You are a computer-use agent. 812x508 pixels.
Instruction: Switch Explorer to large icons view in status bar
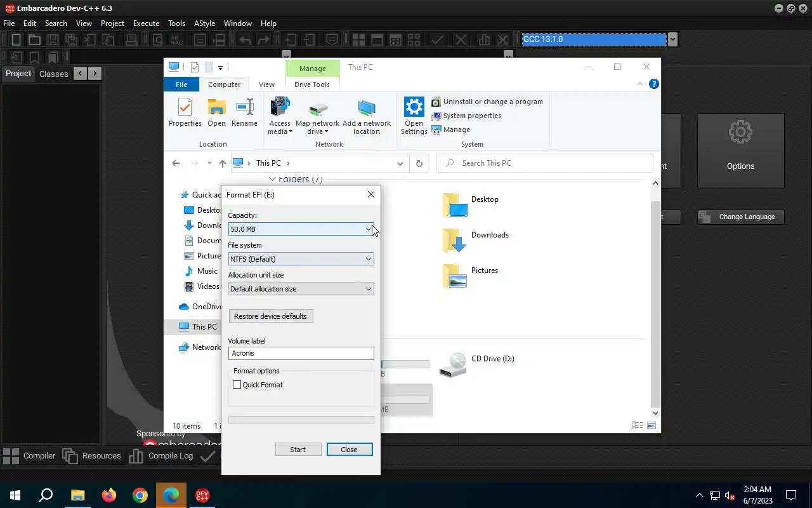pyautogui.click(x=651, y=425)
